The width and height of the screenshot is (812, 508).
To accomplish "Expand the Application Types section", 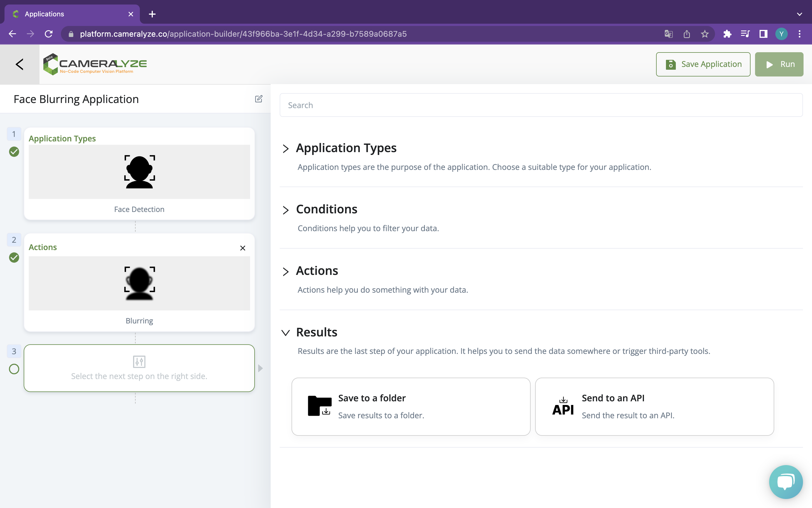I will click(286, 148).
